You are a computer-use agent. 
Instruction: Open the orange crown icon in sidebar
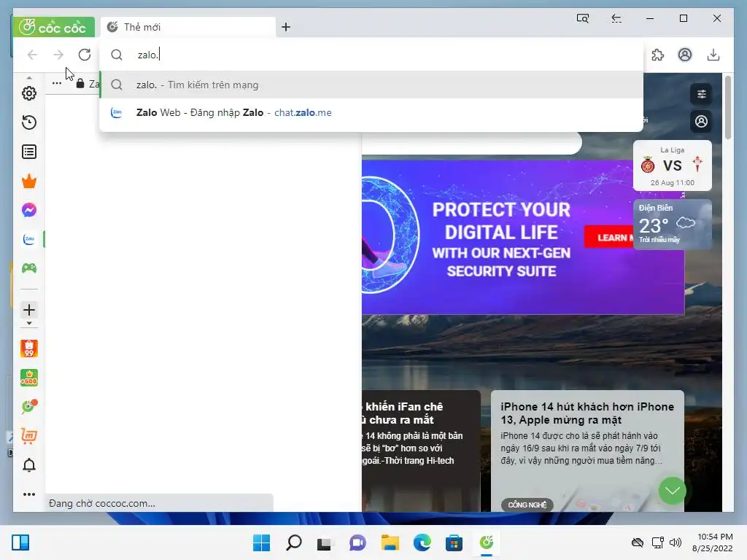click(x=29, y=181)
